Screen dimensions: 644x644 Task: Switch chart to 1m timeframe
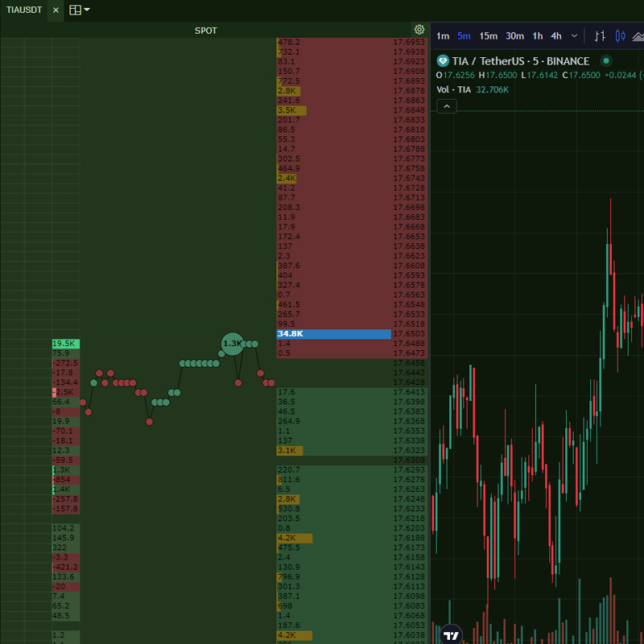[x=443, y=35]
